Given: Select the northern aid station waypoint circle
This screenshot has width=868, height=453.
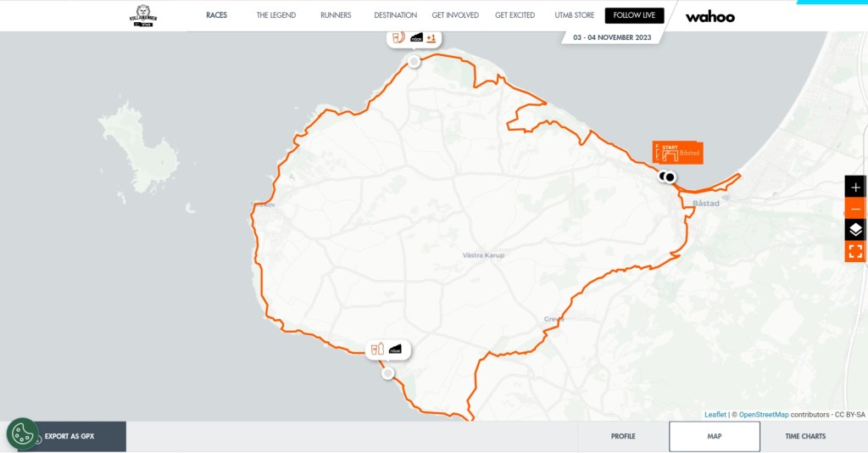Looking at the screenshot, I should [x=414, y=62].
